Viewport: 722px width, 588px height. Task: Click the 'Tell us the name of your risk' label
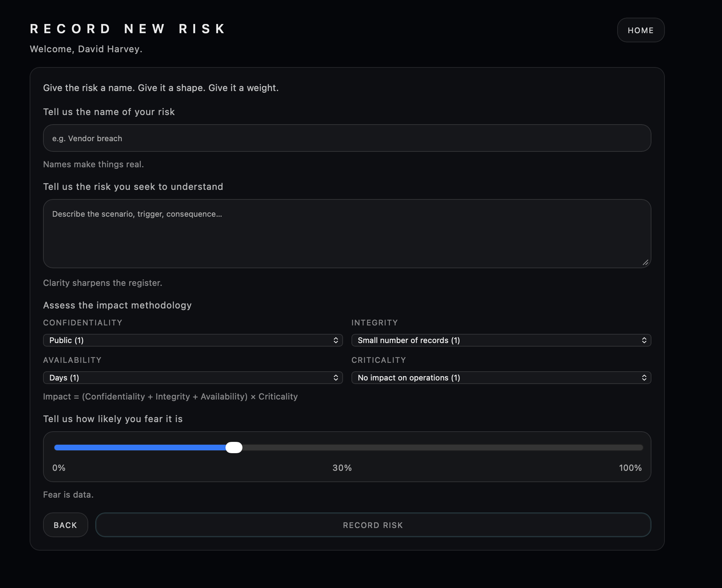[109, 112]
